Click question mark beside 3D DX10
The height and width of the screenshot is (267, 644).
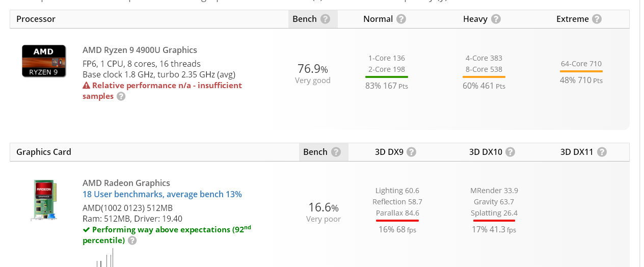[510, 152]
